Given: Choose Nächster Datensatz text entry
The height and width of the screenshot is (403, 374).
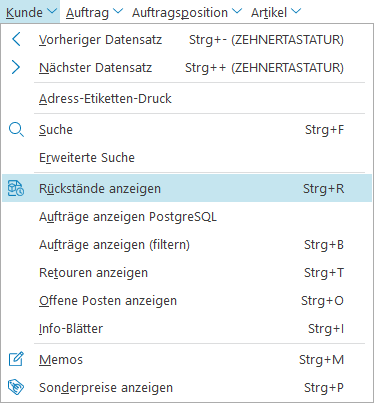Looking at the screenshot, I should pyautogui.click(x=95, y=68).
